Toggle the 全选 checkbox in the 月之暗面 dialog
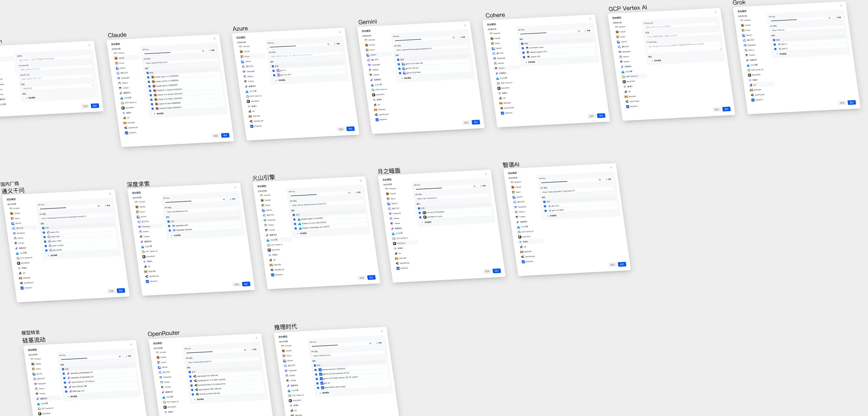 (419, 208)
